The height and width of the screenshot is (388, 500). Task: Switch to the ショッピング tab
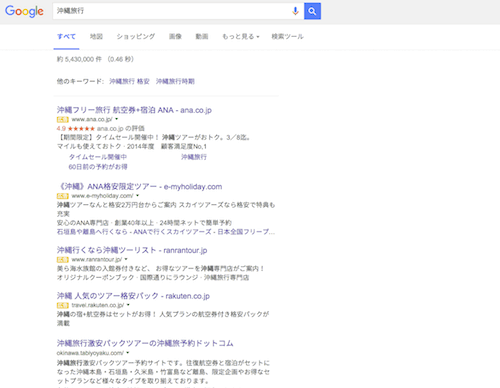pyautogui.click(x=136, y=36)
